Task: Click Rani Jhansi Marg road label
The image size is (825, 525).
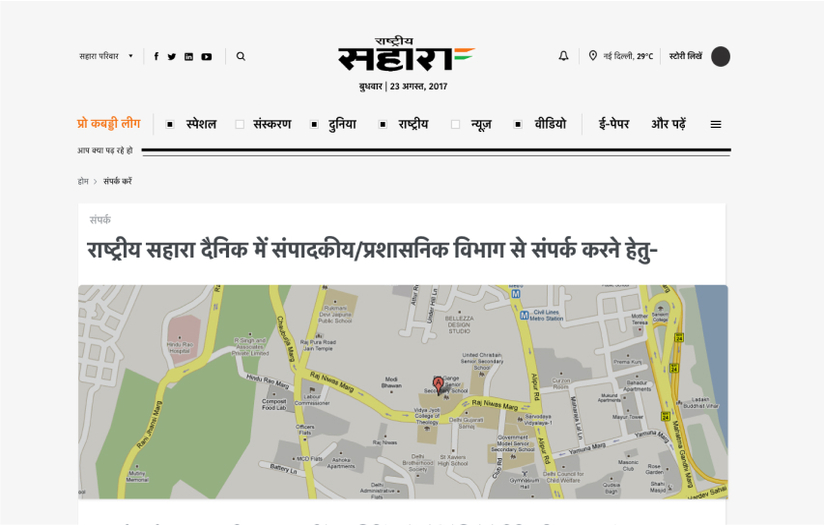Action: point(150,425)
